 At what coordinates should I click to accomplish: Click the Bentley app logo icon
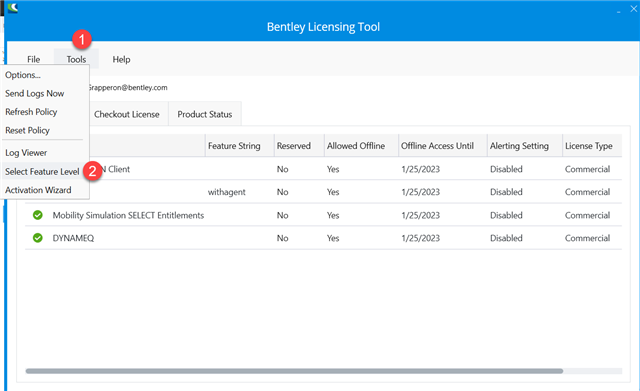[x=12, y=8]
